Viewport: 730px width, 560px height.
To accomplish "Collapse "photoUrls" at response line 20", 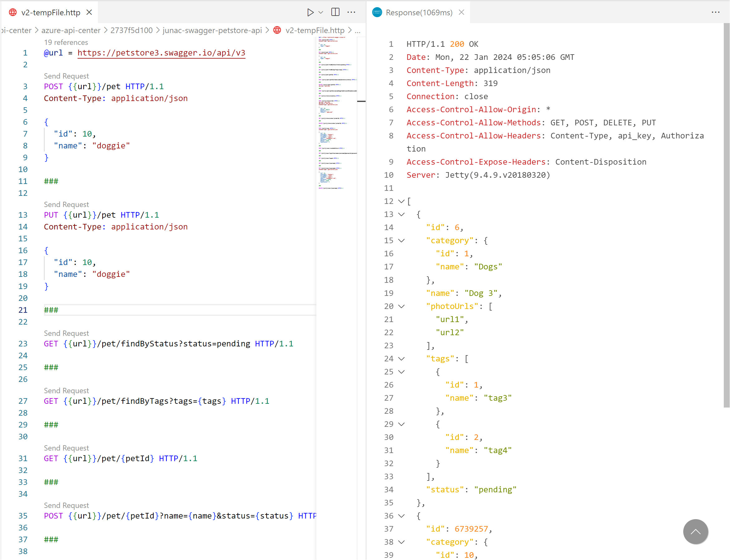I will [x=401, y=306].
